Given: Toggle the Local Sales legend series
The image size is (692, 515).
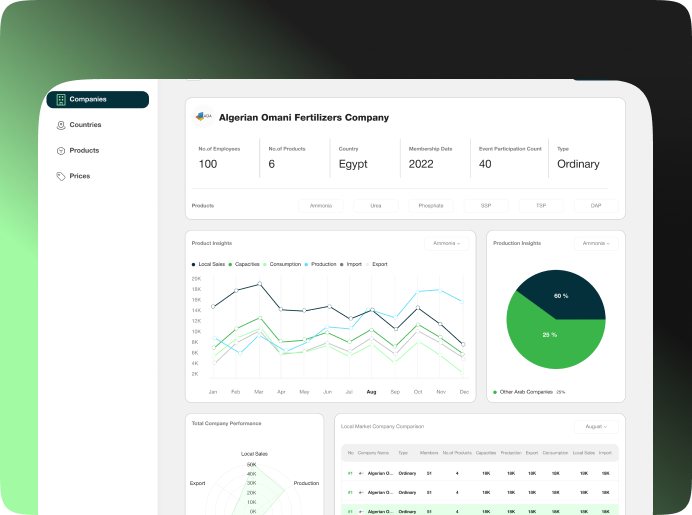Looking at the screenshot, I should [208, 264].
